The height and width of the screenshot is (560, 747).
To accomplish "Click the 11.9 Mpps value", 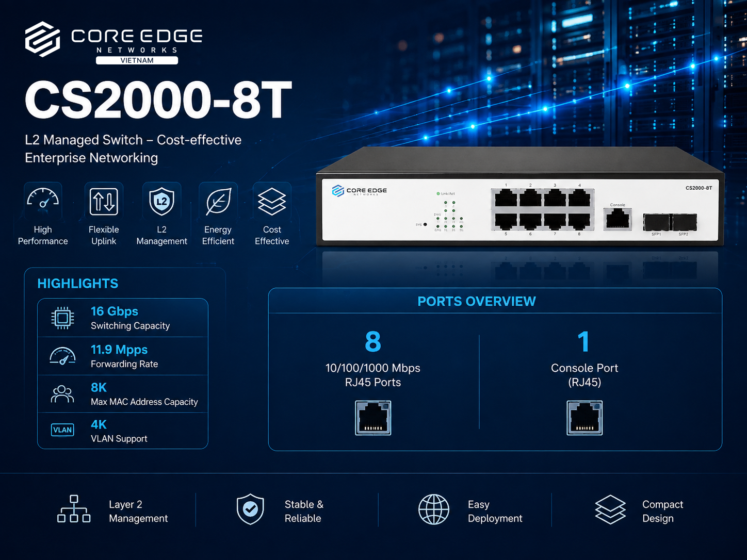I will (119, 350).
